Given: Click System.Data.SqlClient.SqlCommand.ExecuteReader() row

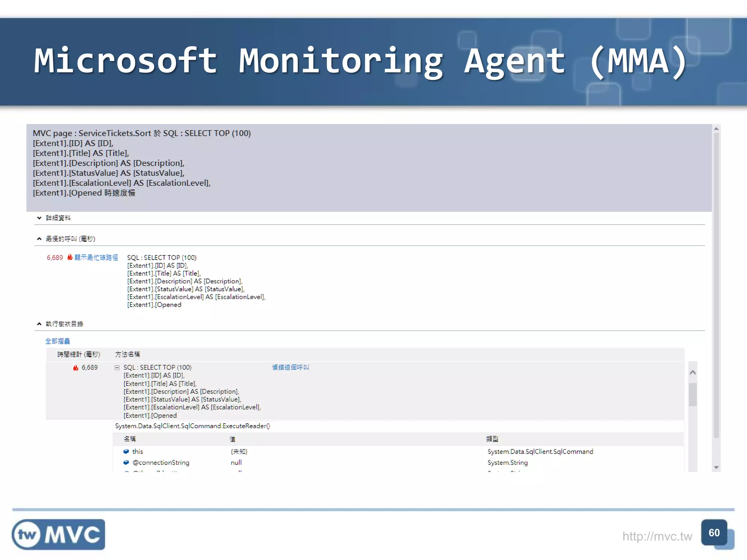Looking at the screenshot, I should tap(193, 426).
